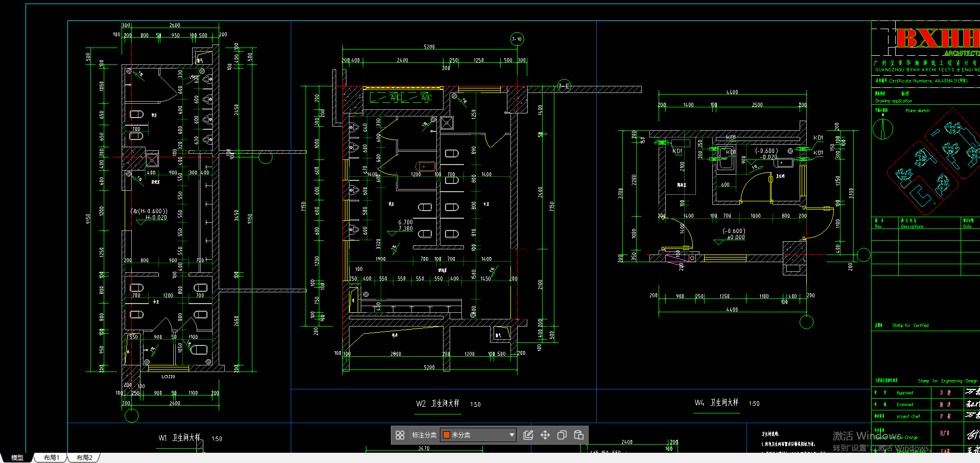Screen dimensions: 980x463
Task: Click the H-0.020 elevation note in W1
Action: point(156,217)
